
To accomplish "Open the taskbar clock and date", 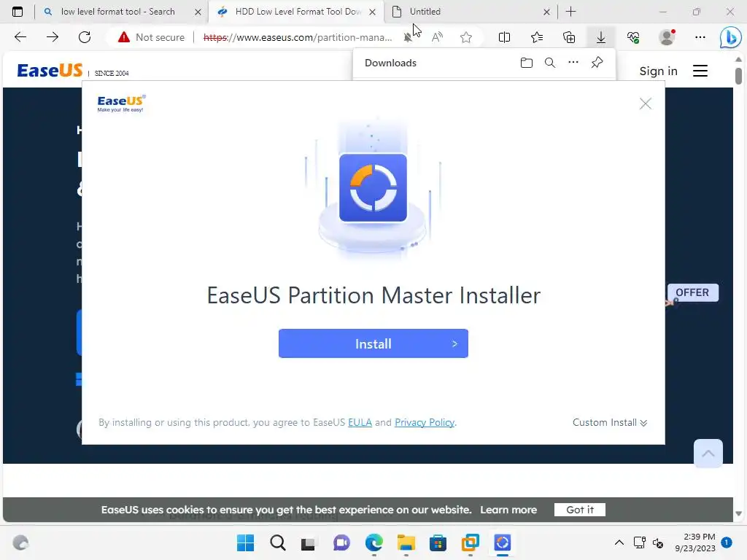I will pyautogui.click(x=695, y=542).
